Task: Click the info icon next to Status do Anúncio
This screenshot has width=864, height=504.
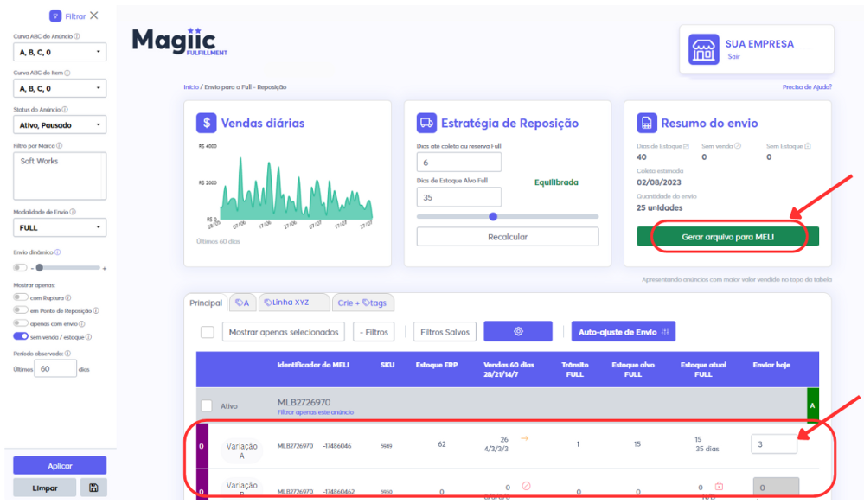Action: coord(65,110)
